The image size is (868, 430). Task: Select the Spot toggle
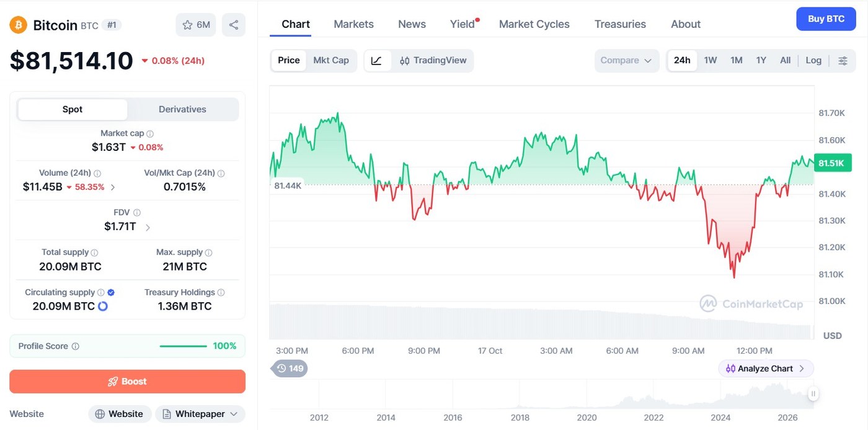[73, 109]
